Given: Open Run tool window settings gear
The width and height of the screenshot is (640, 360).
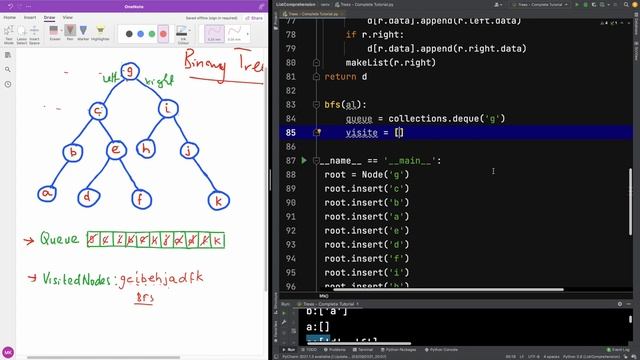Looking at the screenshot, I should [620, 304].
